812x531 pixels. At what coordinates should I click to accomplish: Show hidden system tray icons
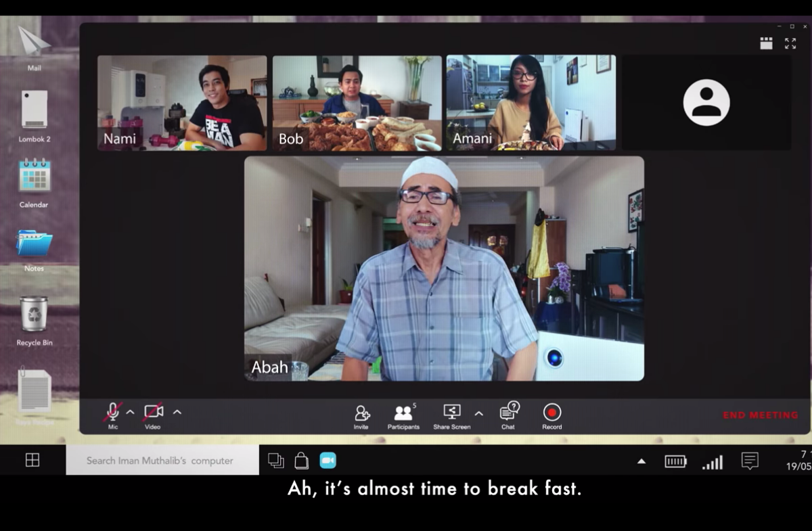point(641,461)
